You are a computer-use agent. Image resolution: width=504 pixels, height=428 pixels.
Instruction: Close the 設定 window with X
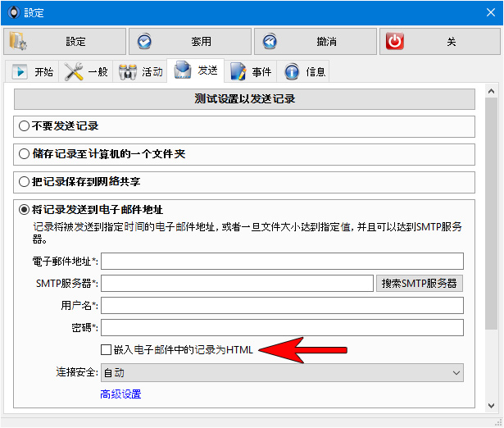coord(491,12)
